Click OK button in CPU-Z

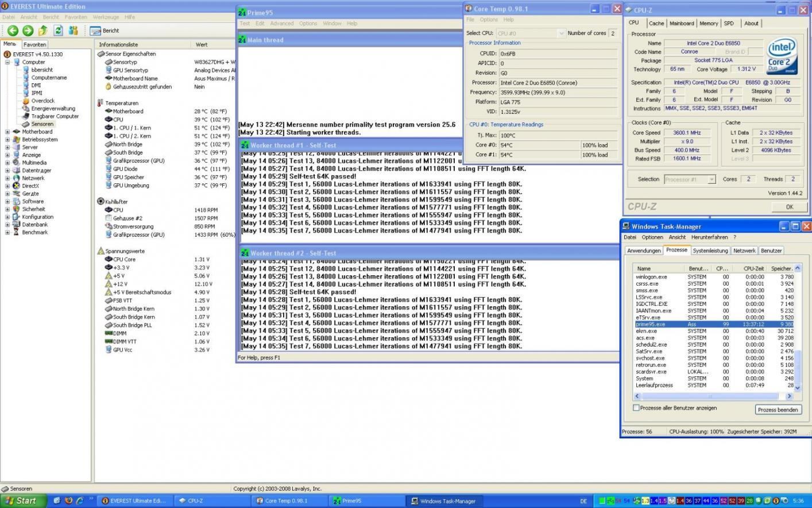790,207
